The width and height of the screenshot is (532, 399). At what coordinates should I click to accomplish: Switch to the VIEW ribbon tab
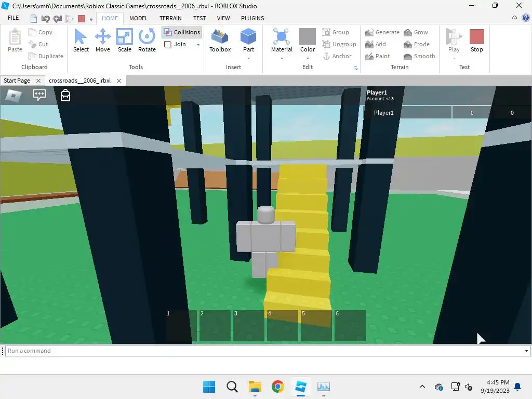(x=223, y=18)
